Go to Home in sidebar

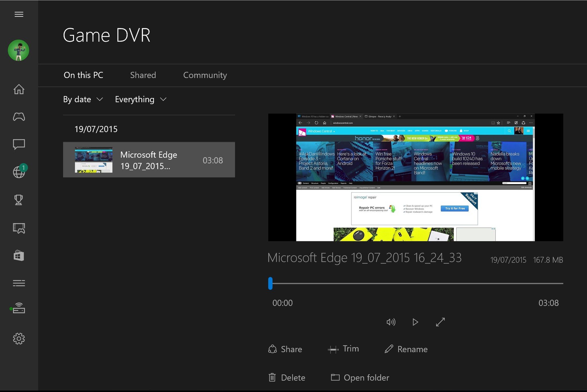point(19,89)
